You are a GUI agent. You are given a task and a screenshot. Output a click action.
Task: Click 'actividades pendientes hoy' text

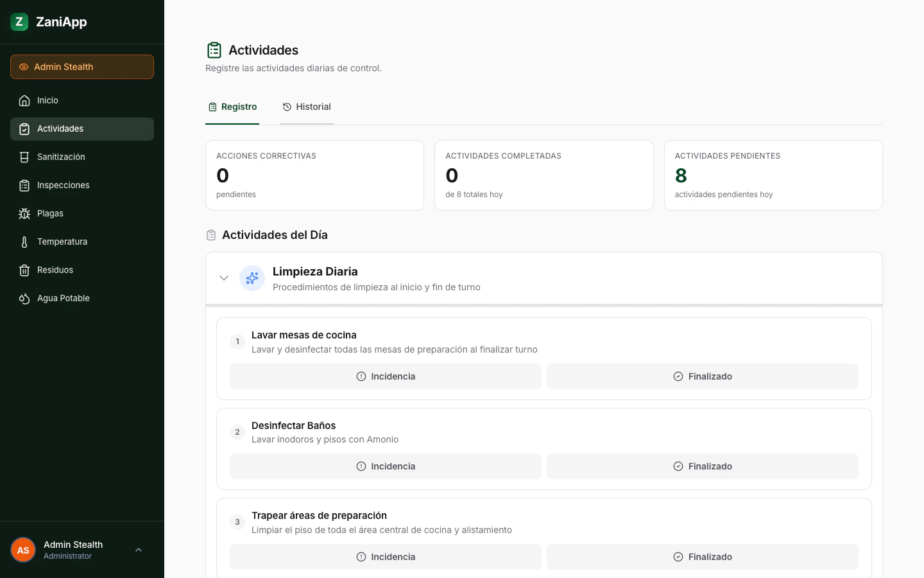click(x=724, y=195)
